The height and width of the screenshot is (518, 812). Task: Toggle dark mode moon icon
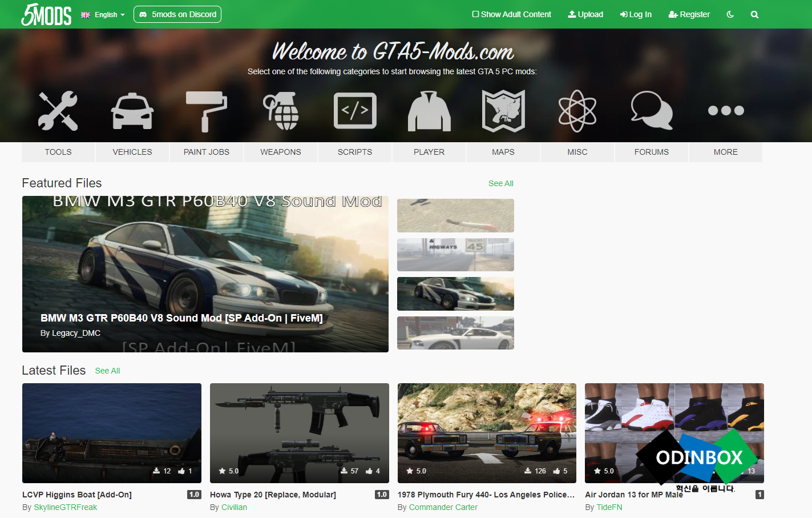[x=730, y=14]
